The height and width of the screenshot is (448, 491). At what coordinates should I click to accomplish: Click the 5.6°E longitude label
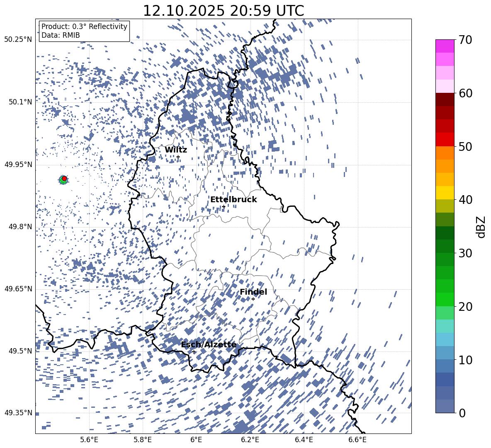pyautogui.click(x=89, y=440)
